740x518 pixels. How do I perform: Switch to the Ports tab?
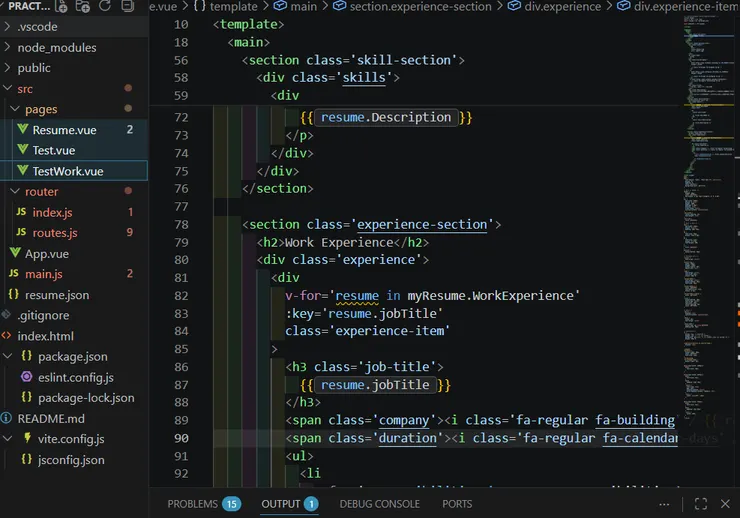click(x=457, y=504)
